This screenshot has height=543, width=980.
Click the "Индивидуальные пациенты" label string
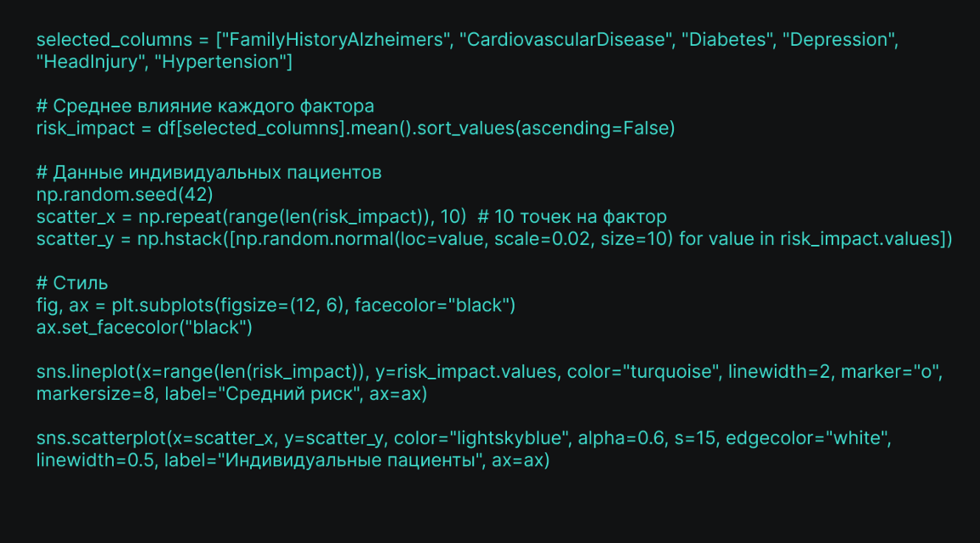click(355, 460)
